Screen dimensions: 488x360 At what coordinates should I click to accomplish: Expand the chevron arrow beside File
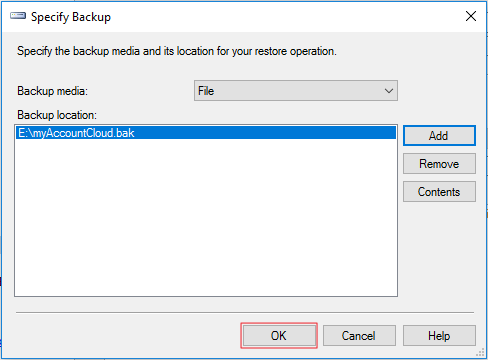[388, 91]
